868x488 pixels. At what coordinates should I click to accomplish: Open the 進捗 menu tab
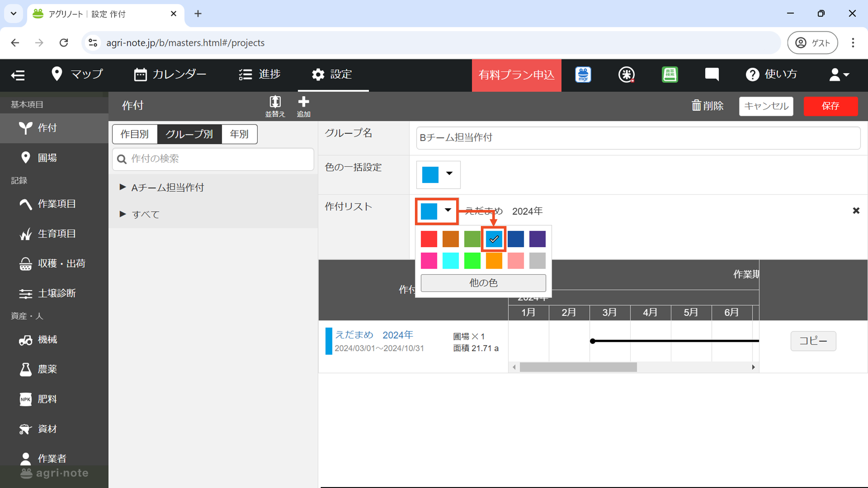click(260, 75)
